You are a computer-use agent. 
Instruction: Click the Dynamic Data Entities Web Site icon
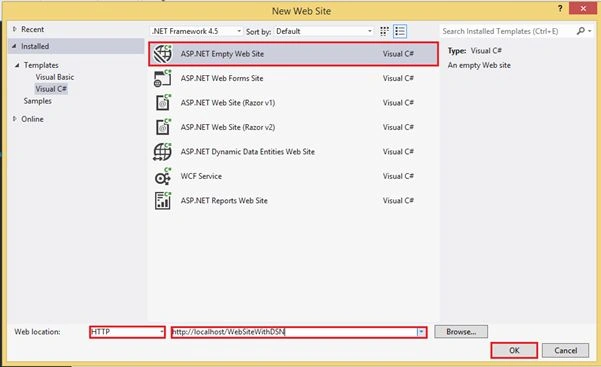[x=163, y=152]
